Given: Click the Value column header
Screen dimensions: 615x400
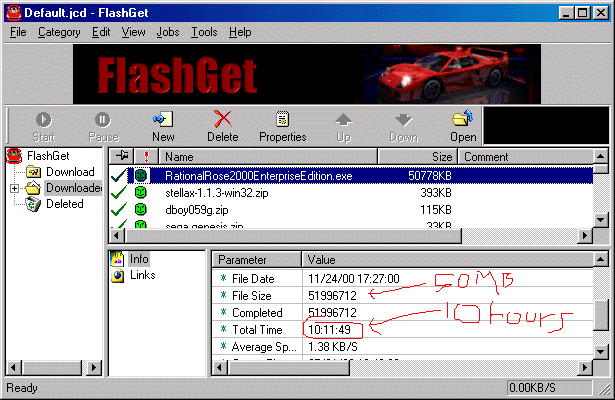Looking at the screenshot, I should [x=448, y=260].
